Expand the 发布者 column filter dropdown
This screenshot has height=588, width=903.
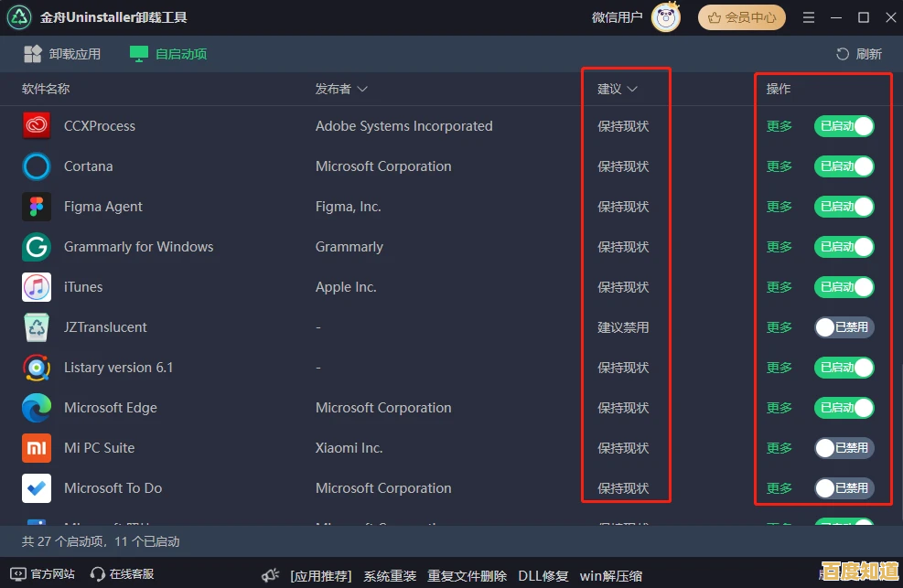pos(362,89)
